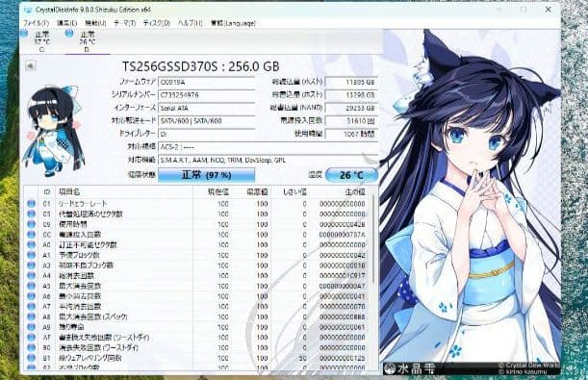Select the D: drive tab showing 26 °C
This screenshot has height=380, width=588.
(87, 41)
